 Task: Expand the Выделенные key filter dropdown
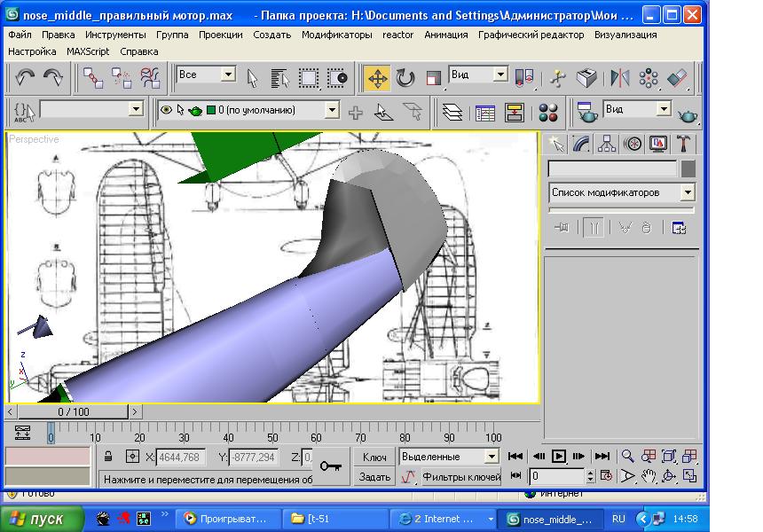coord(492,457)
